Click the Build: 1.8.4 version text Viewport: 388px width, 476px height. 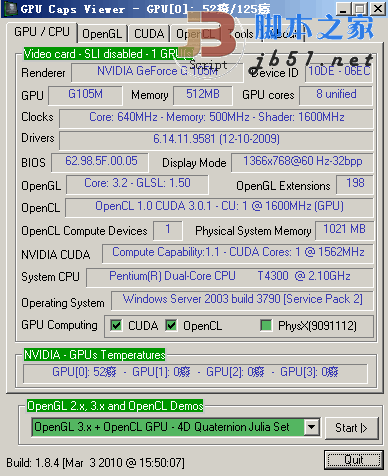[x=95, y=463]
